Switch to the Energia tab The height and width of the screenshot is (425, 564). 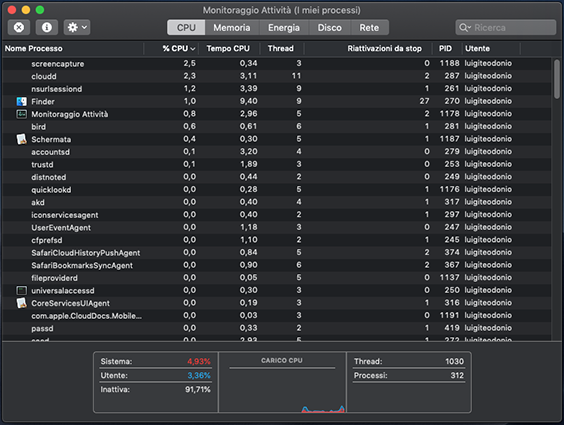(284, 28)
